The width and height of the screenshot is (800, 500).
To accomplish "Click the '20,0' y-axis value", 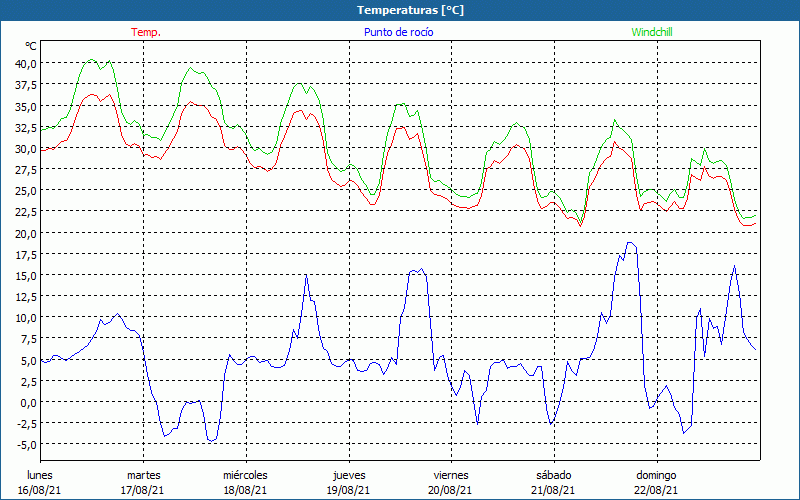I will coord(27,234).
